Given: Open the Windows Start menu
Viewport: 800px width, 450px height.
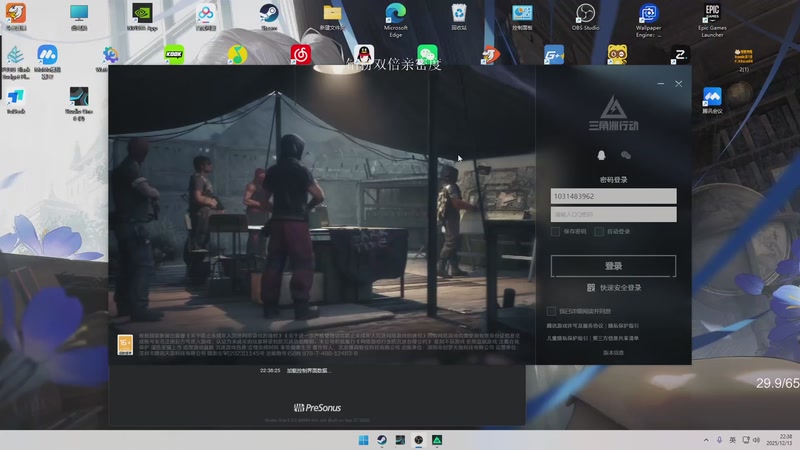Looking at the screenshot, I should pyautogui.click(x=363, y=440).
